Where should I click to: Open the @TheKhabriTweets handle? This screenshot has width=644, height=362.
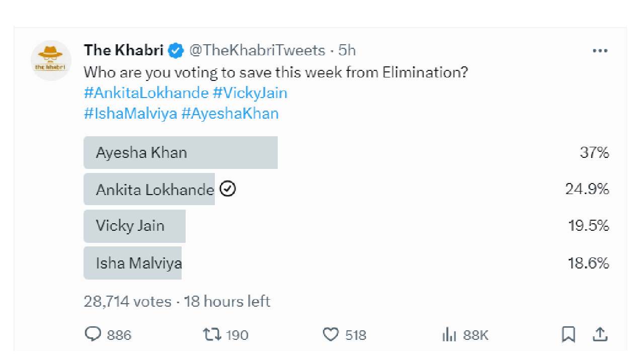[x=257, y=50]
